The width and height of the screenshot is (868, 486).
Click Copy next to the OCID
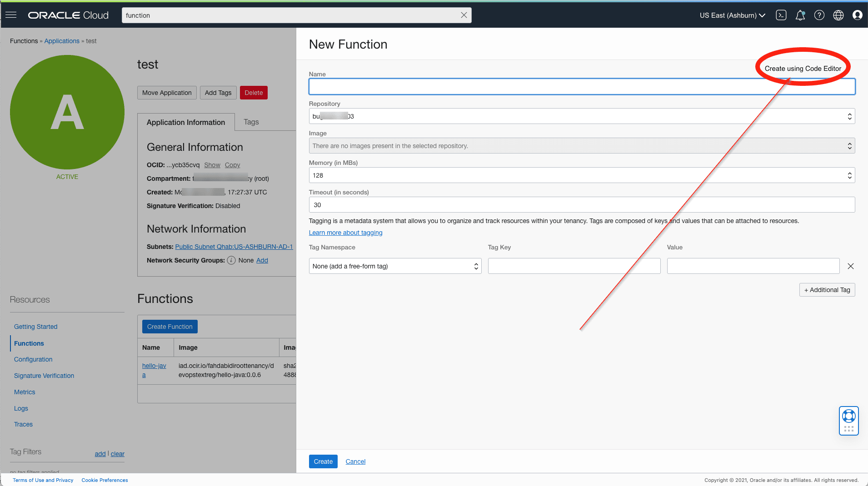pyautogui.click(x=232, y=165)
